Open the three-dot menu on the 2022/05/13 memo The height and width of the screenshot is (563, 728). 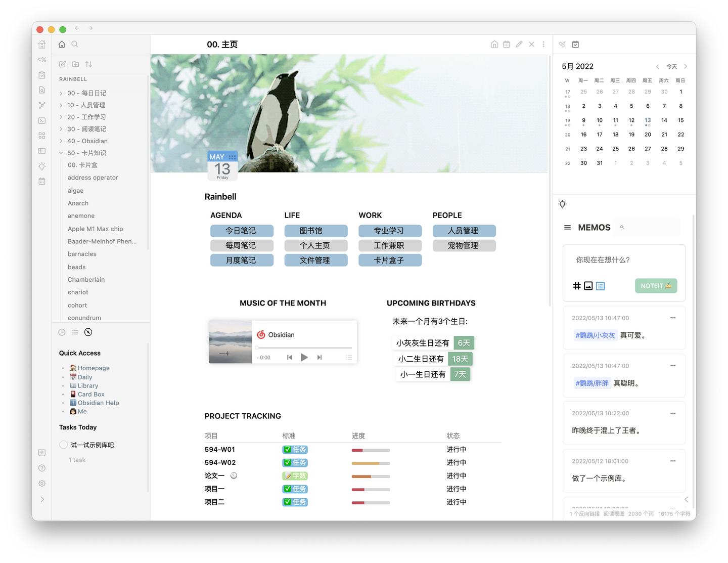tap(673, 318)
